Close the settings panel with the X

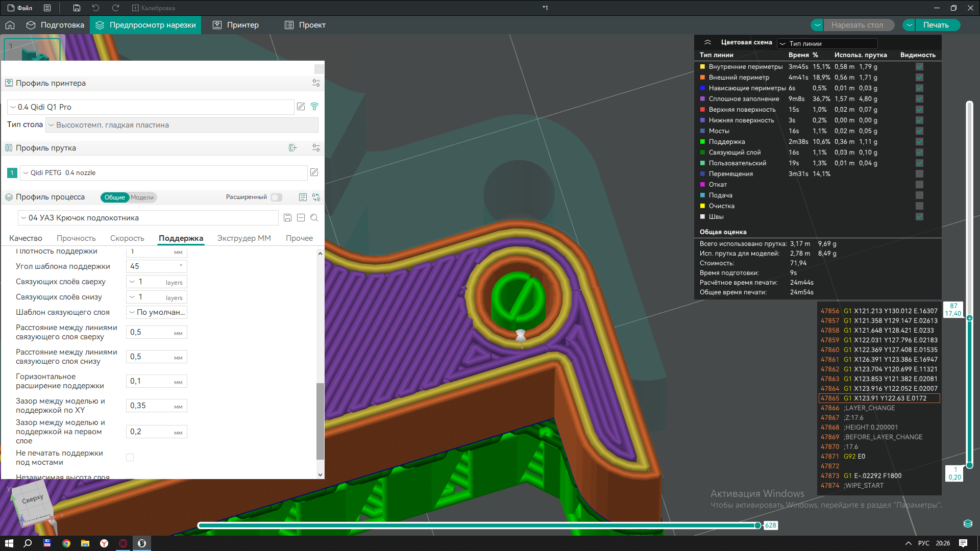[319, 69]
